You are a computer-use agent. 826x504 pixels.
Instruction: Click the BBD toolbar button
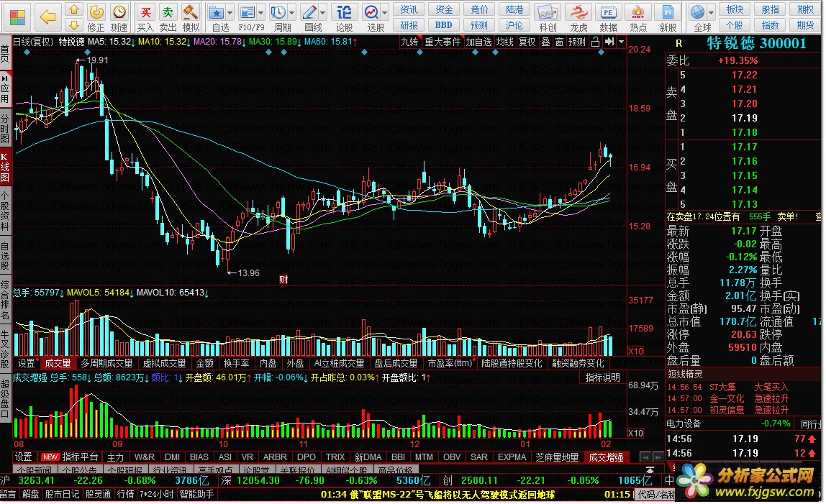coord(443,24)
